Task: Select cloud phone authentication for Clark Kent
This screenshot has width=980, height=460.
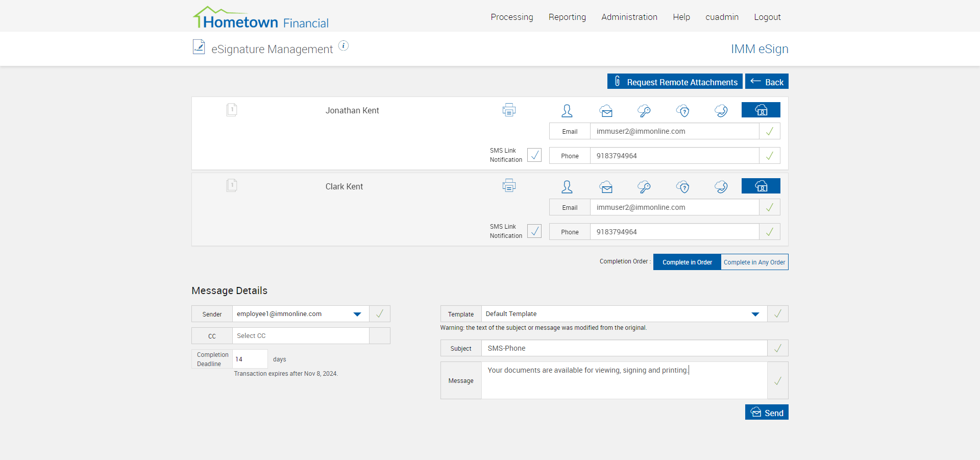Action: click(x=721, y=187)
